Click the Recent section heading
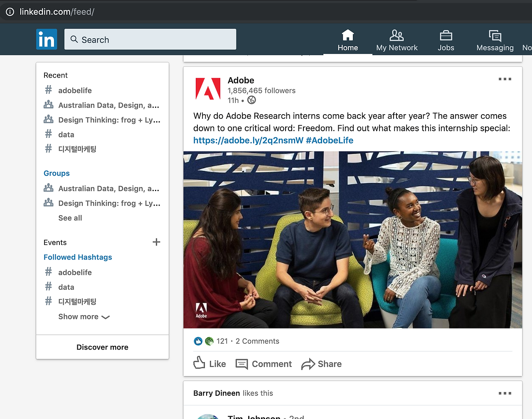532x419 pixels. coord(55,75)
